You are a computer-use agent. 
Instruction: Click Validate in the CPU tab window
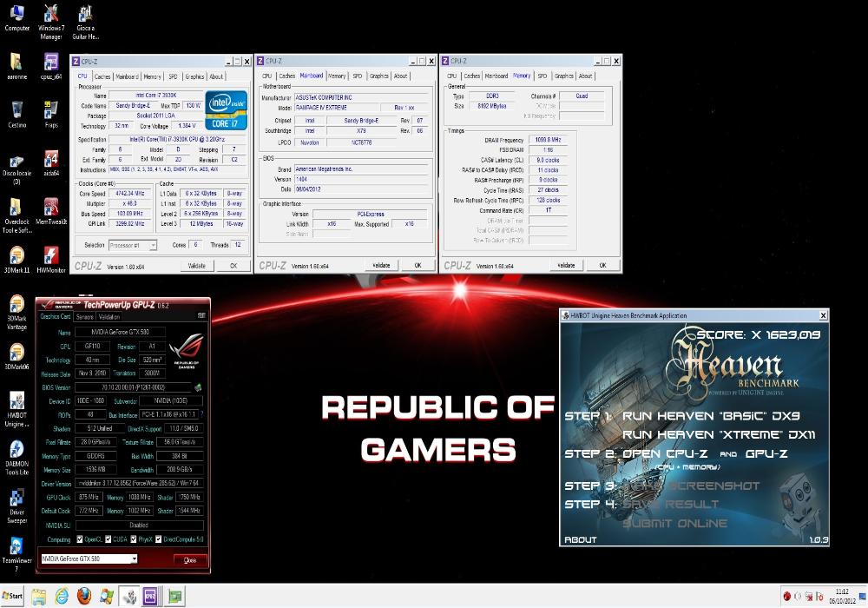196,266
